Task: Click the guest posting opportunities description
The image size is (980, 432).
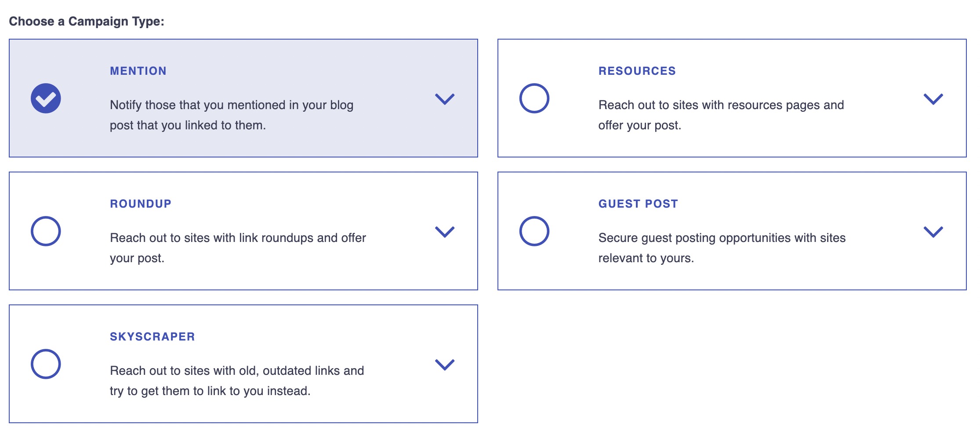Action: [722, 248]
